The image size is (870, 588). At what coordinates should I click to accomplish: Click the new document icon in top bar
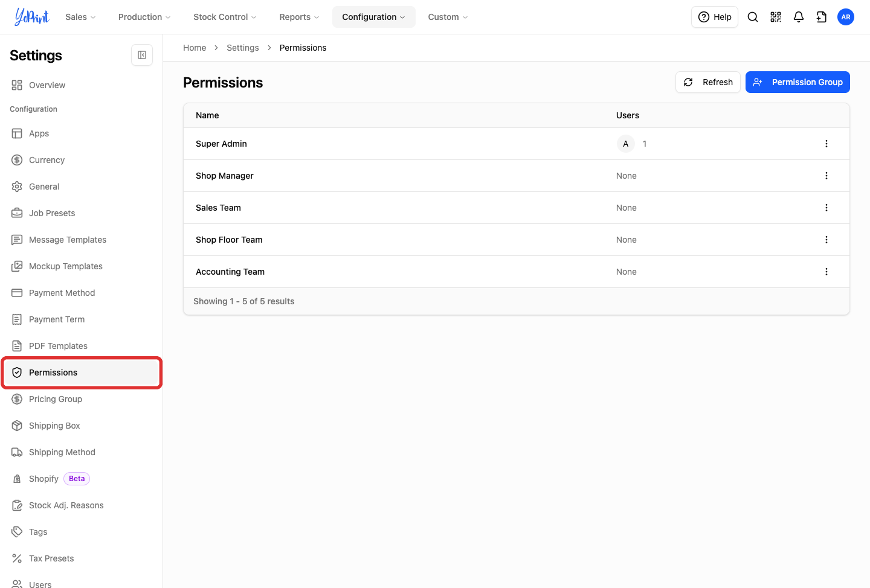click(822, 17)
